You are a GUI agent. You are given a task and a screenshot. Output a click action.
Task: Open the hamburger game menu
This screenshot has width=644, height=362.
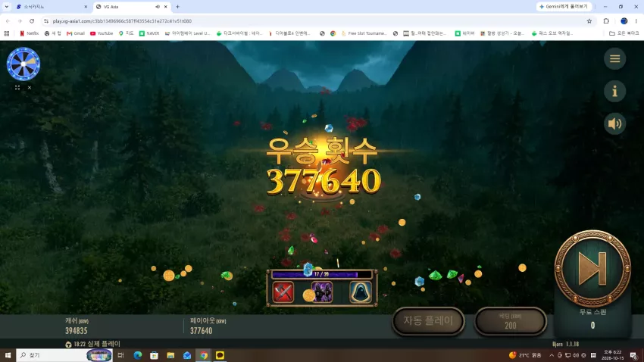point(614,58)
